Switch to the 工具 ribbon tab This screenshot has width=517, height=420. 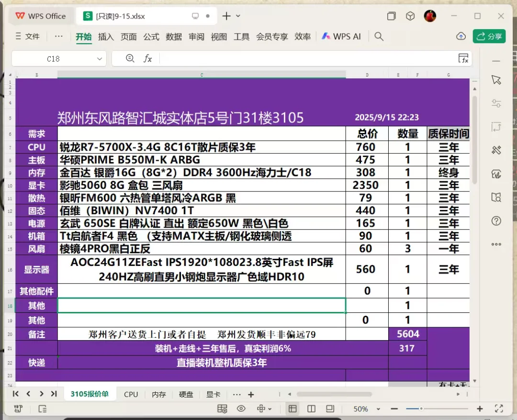241,36
